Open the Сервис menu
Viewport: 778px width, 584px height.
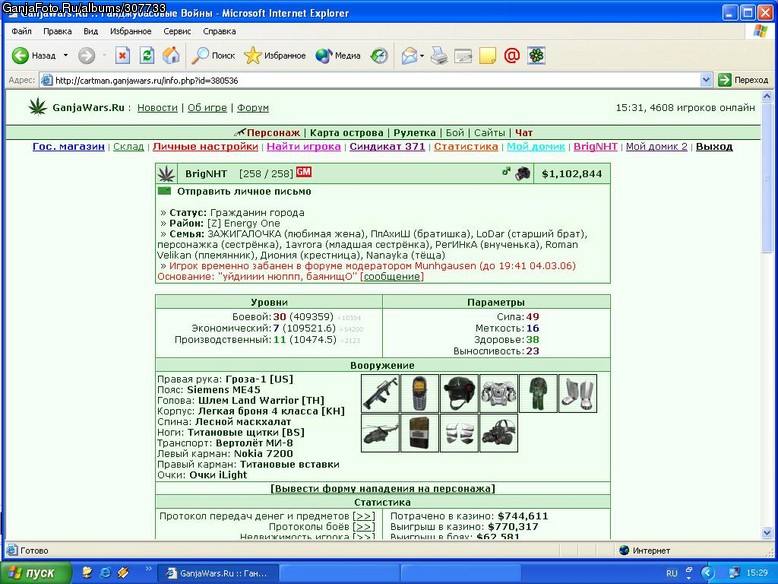coord(177,31)
